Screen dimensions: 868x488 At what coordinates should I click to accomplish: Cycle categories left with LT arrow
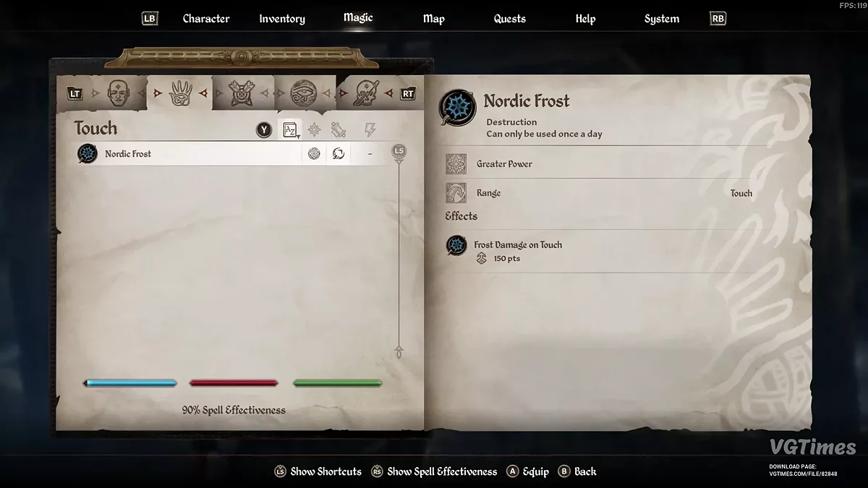tap(75, 94)
